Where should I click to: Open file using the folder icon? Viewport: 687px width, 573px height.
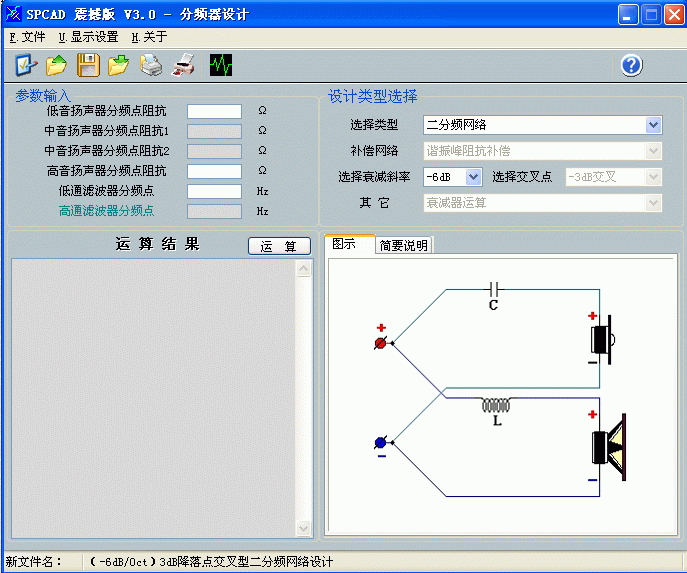(57, 65)
